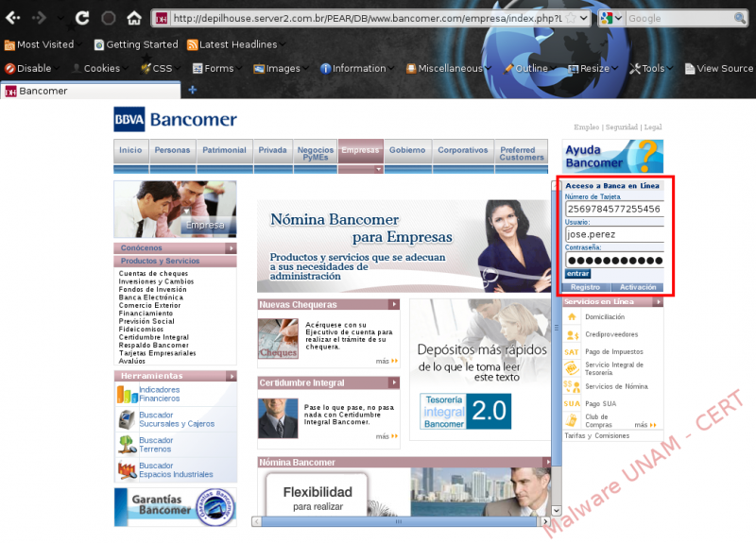Click the browser stop button
The height and width of the screenshot is (543, 756).
109,18
